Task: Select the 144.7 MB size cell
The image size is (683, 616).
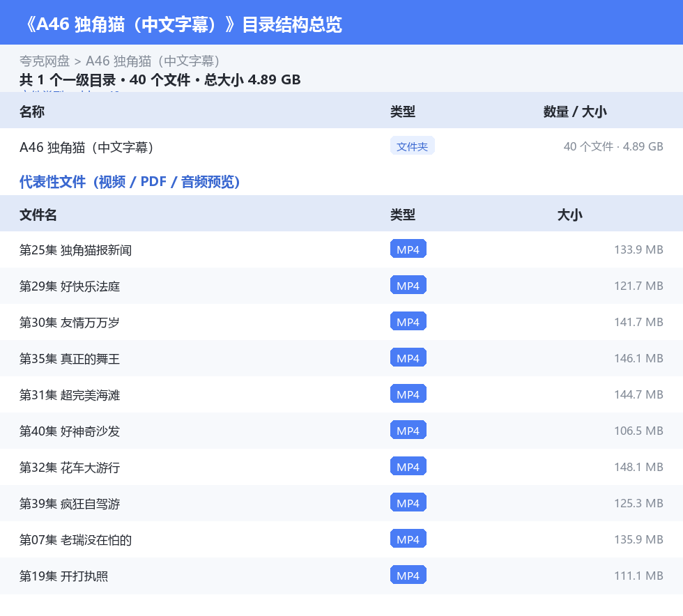Action: coord(638,394)
